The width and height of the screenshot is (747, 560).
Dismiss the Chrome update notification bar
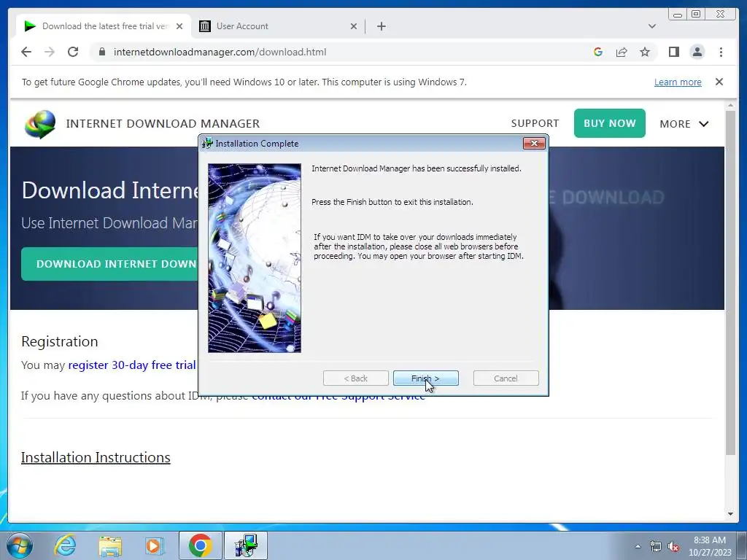[719, 82]
